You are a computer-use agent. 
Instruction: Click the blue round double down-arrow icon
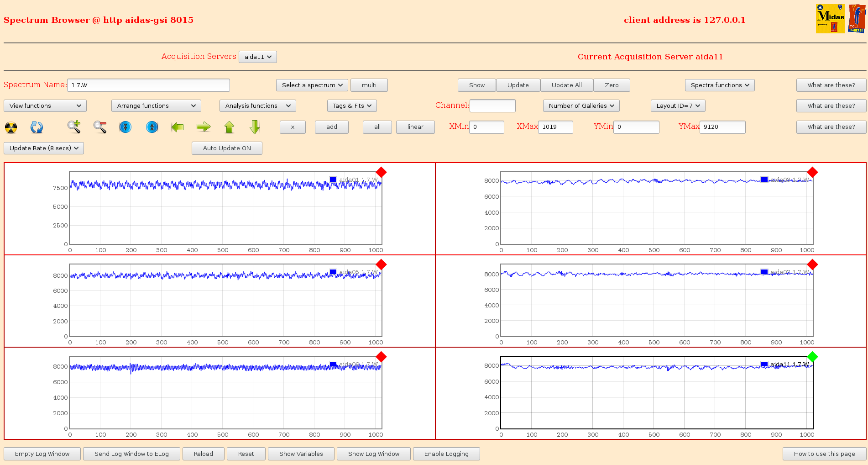pos(125,127)
